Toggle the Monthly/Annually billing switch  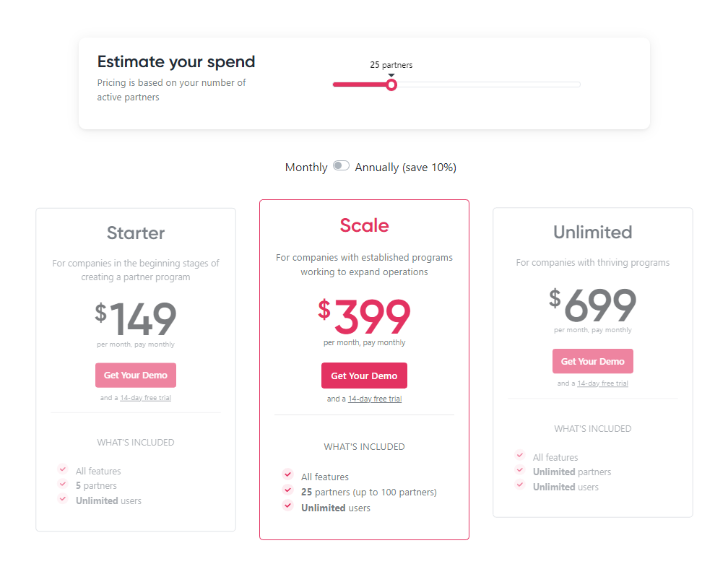341,165
